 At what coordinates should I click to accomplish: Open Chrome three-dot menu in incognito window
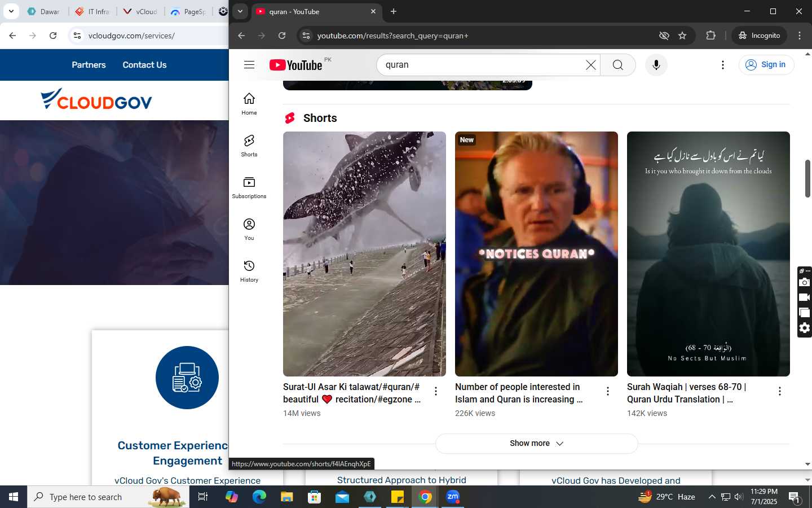tap(800, 36)
